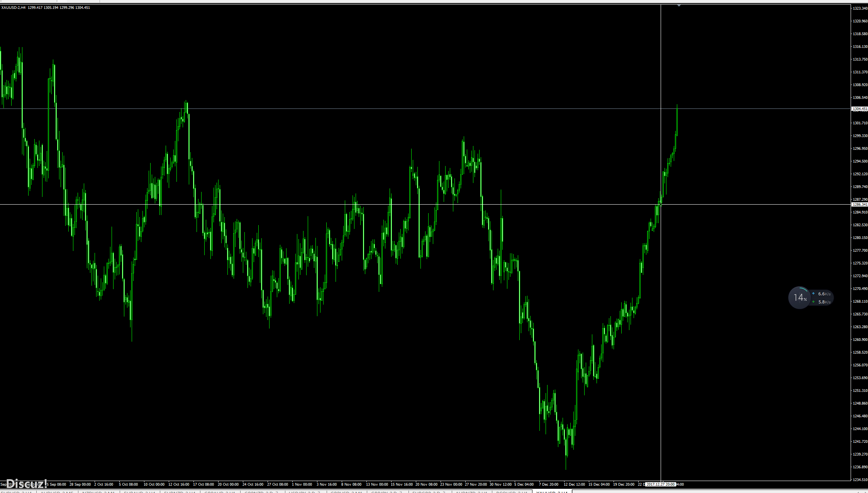Click the horizontal line price label 1286.341
The width and height of the screenshot is (868, 493).
pyautogui.click(x=860, y=205)
